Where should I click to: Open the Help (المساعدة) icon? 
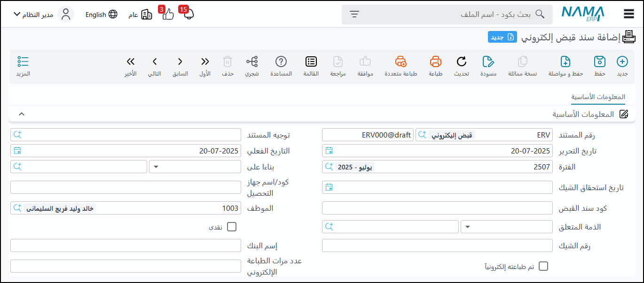click(x=281, y=62)
